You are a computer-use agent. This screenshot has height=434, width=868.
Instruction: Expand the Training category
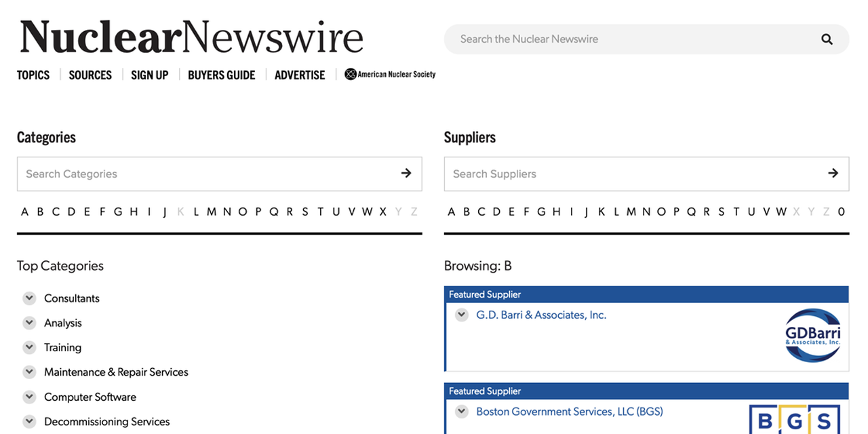pos(29,347)
